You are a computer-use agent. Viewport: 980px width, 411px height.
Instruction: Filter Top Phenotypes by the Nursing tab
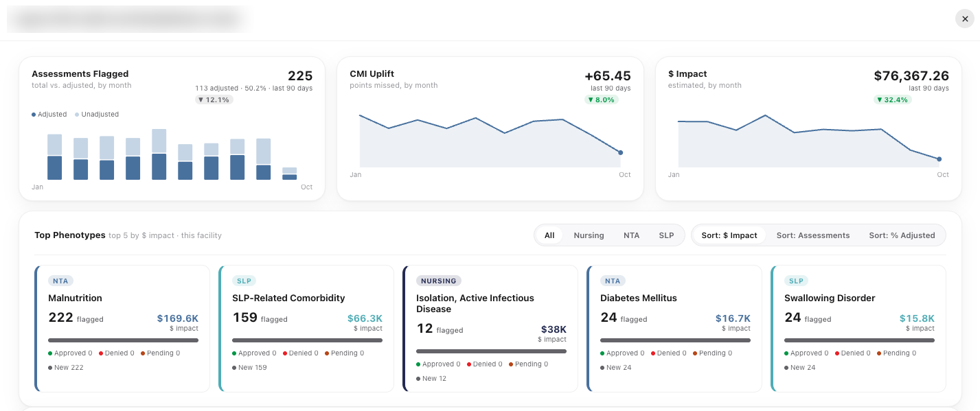(x=589, y=235)
